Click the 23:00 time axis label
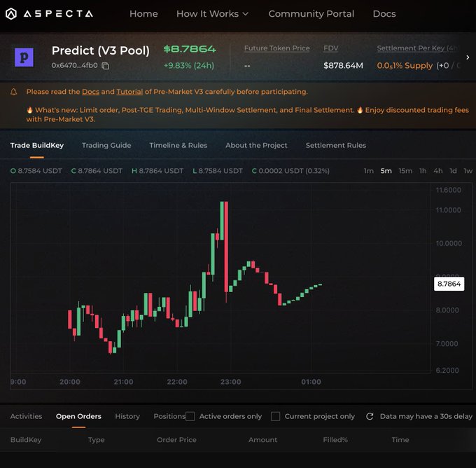Viewport: 476px width, 468px height. 231,382
